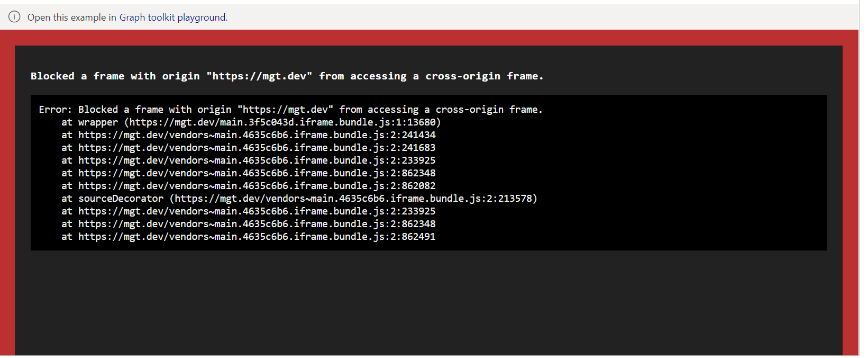Click the https://mgt.dev origin in error heading

259,76
